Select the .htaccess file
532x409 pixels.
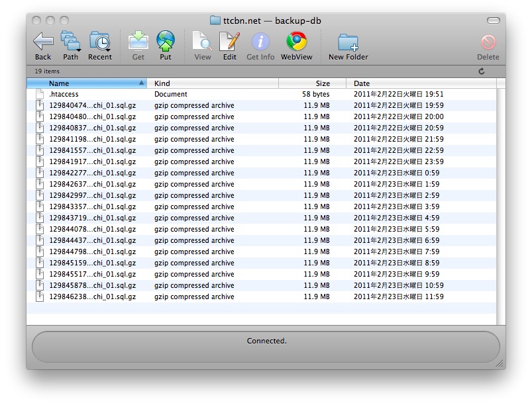(64, 95)
